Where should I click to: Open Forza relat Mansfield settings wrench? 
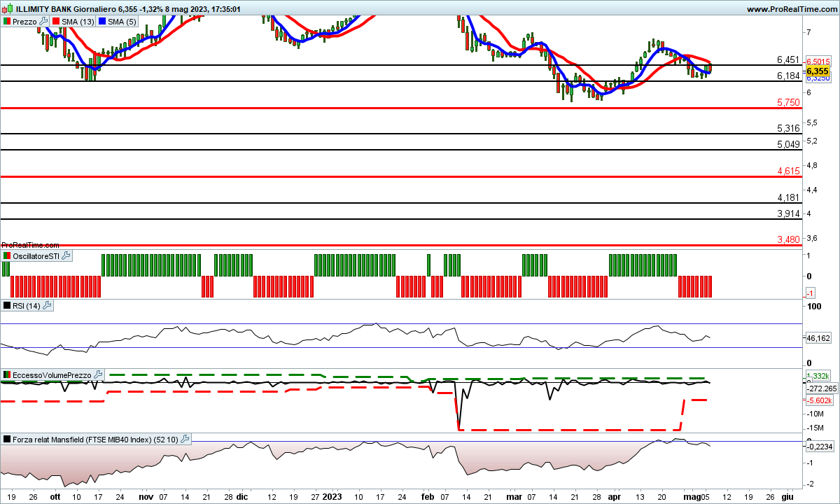pos(185,439)
